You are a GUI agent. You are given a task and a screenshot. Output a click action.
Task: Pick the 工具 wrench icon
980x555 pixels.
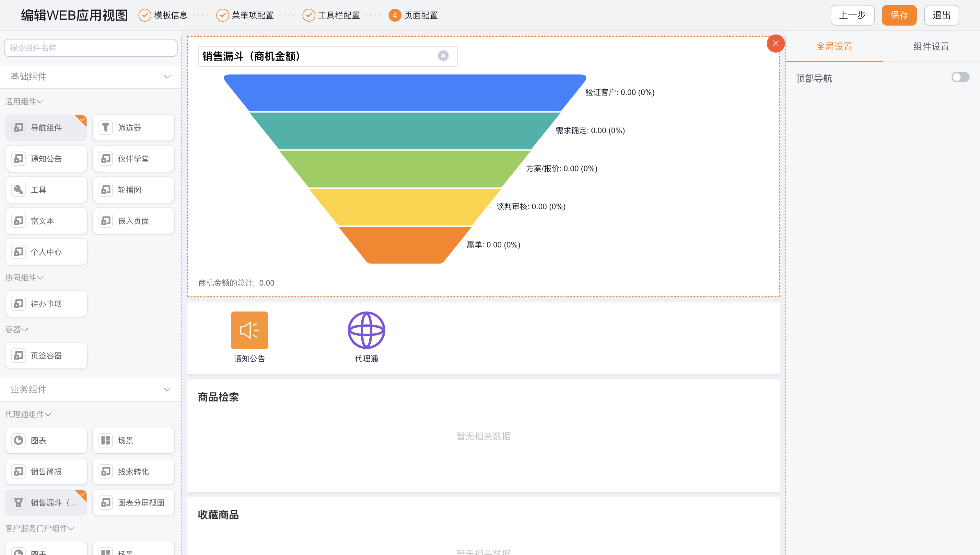(x=18, y=190)
